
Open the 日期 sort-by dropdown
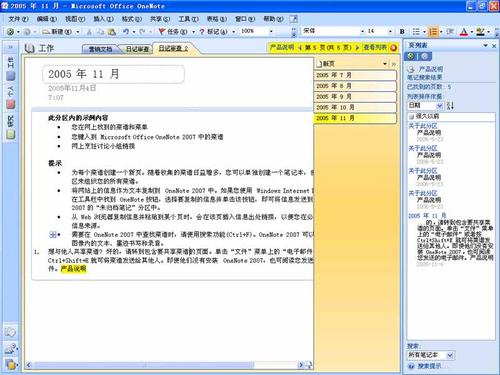[x=440, y=106]
